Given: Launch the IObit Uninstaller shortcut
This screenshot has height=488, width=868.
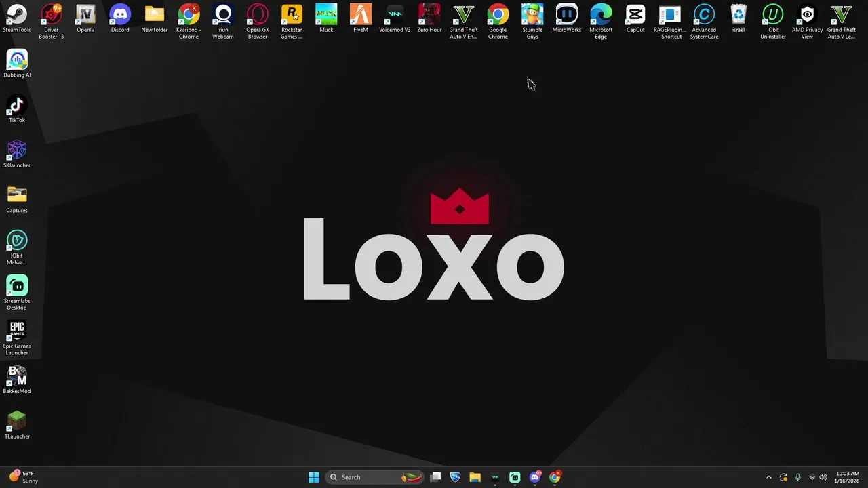Looking at the screenshot, I should coord(773,22).
